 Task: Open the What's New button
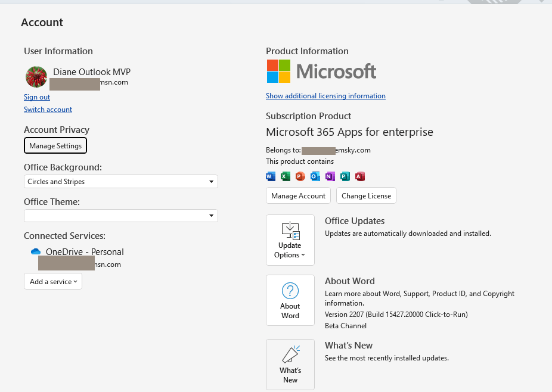tap(290, 365)
